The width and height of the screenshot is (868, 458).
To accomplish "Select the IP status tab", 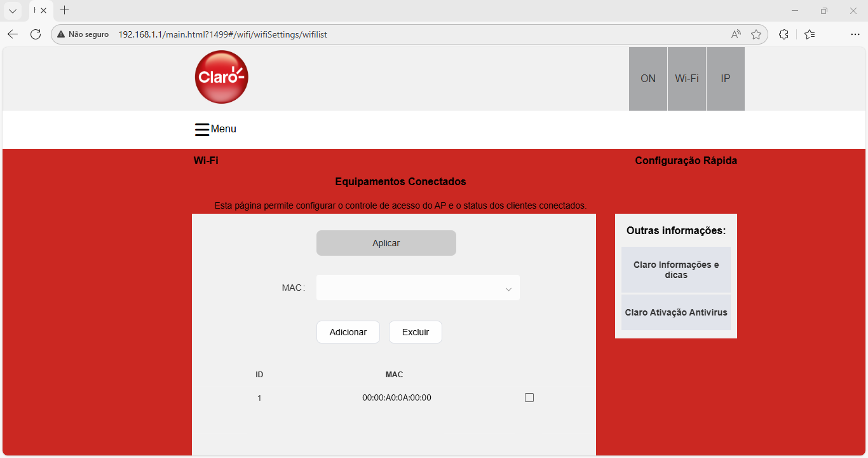I will (x=725, y=79).
